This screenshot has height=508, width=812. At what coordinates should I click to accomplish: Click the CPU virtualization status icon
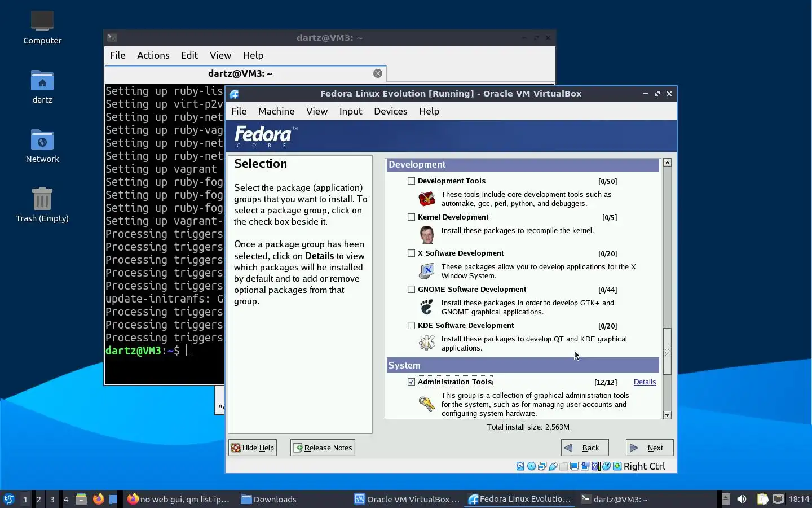pyautogui.click(x=595, y=466)
